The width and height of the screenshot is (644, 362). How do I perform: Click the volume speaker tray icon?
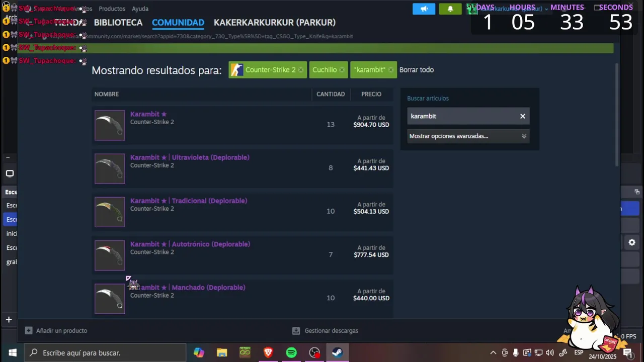[x=550, y=353]
